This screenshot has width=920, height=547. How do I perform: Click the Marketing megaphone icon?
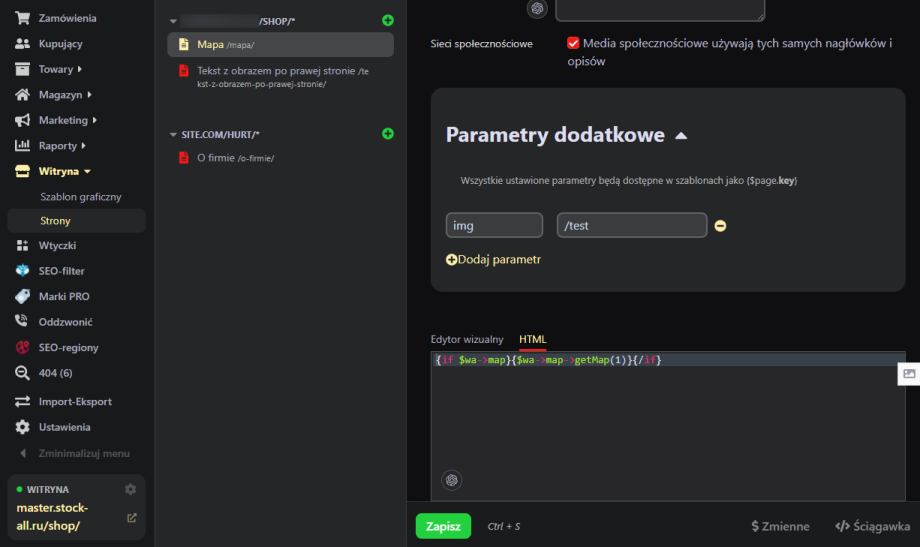22,120
